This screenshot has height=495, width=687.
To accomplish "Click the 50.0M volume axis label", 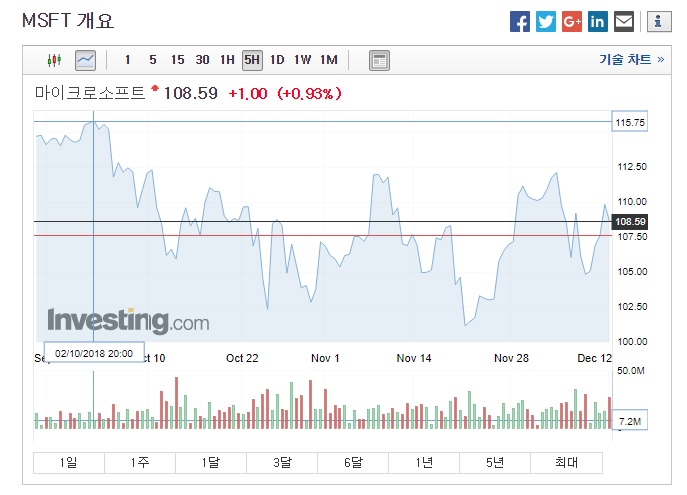I will point(630,371).
